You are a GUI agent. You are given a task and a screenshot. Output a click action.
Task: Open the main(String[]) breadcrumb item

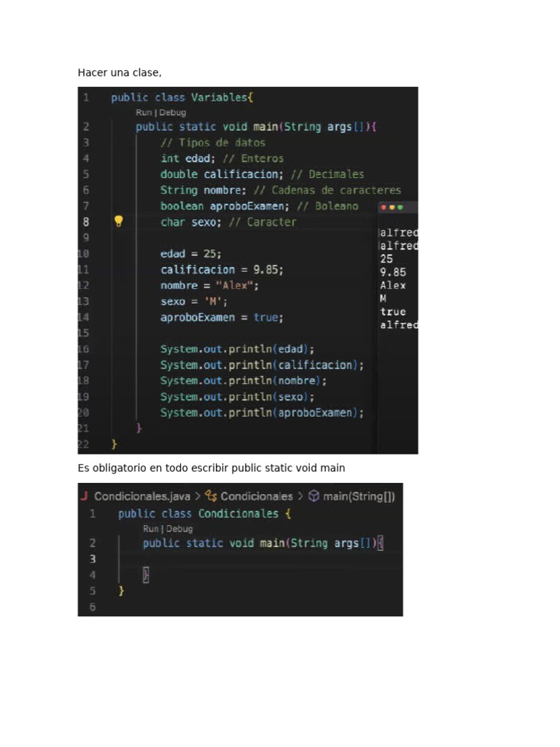click(359, 496)
